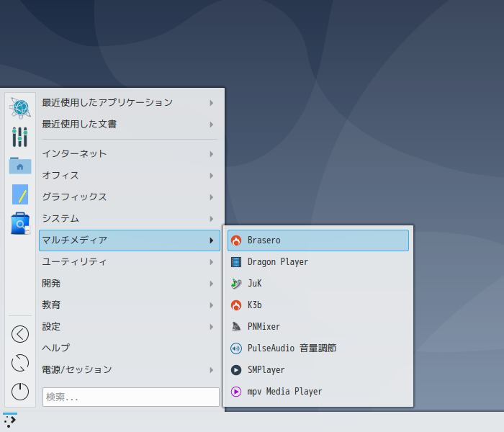The height and width of the screenshot is (432, 504).
Task: Launch mpv Media Player entry
Action: [x=318, y=392]
